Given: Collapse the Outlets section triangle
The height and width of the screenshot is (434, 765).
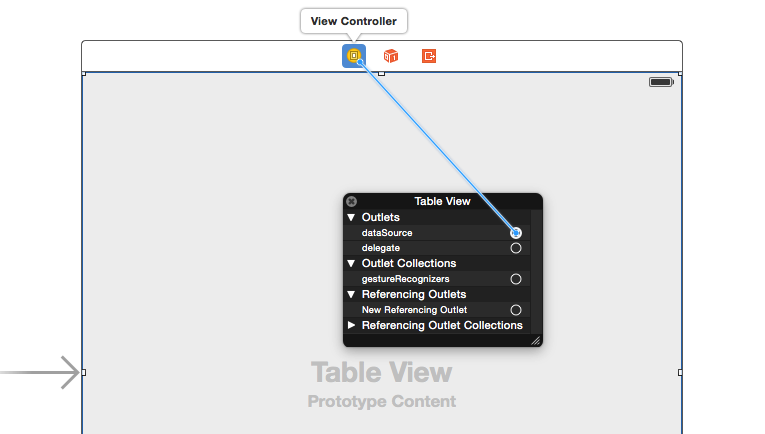Looking at the screenshot, I should pyautogui.click(x=351, y=217).
